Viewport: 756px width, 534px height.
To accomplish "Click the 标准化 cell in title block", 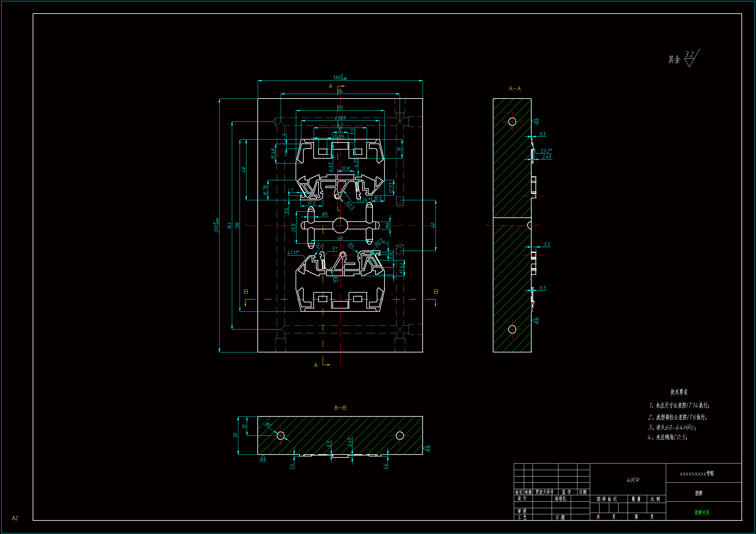I will point(560,498).
